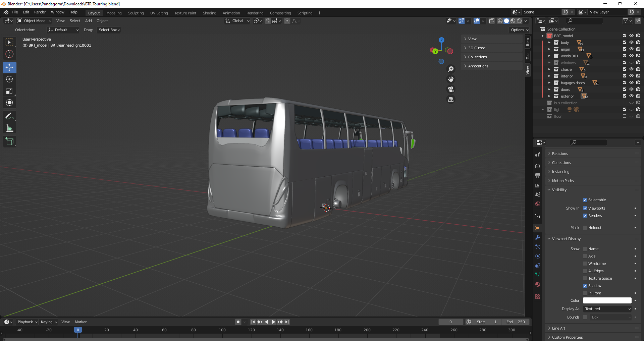Uncheck the Selectable checkbox

[x=585, y=200]
